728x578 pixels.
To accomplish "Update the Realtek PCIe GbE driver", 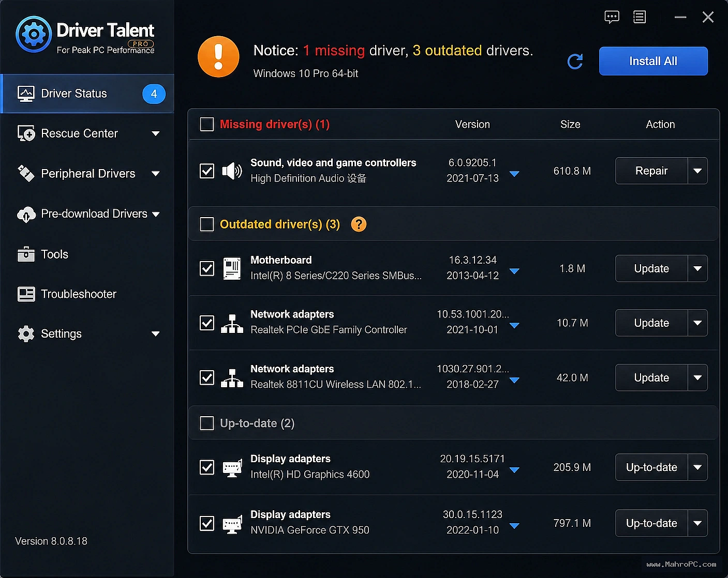I will click(x=651, y=323).
